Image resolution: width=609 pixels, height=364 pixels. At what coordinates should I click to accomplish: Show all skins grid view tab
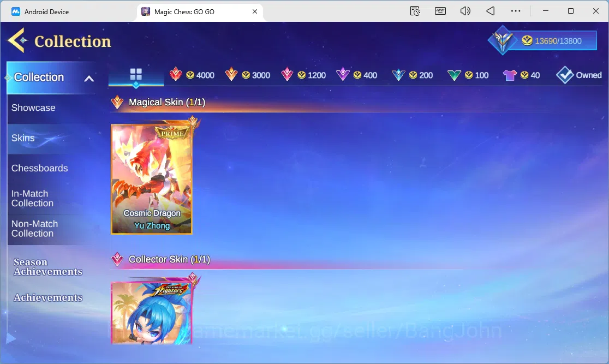tap(136, 75)
